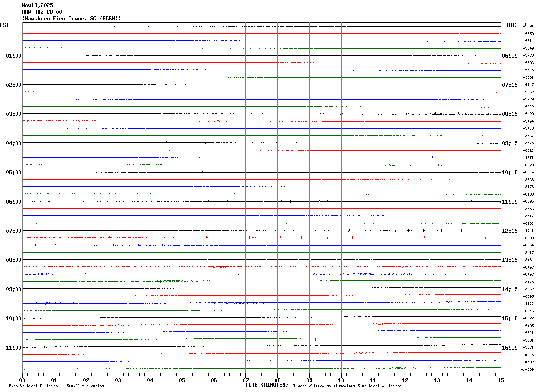Click the EST timezone label
Screen dimensions: 536x392
coord(4,25)
